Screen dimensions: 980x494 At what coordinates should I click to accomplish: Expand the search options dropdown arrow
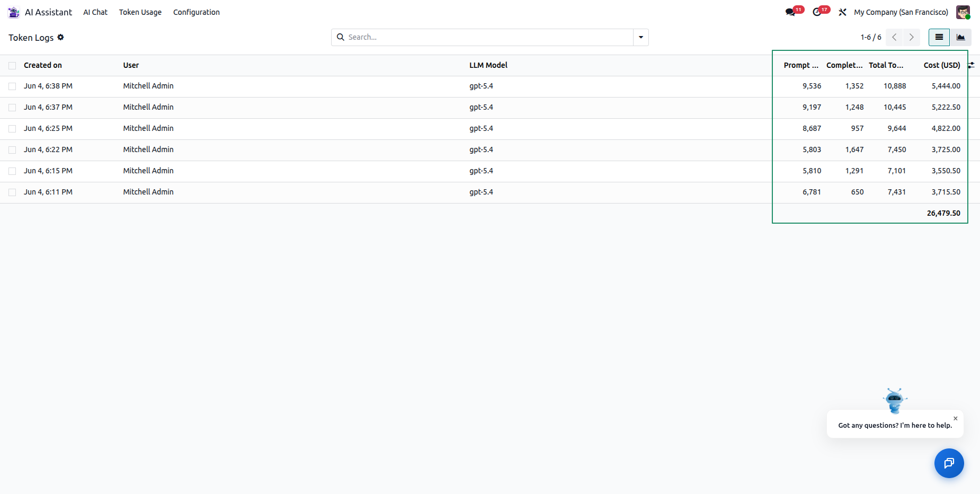point(641,37)
